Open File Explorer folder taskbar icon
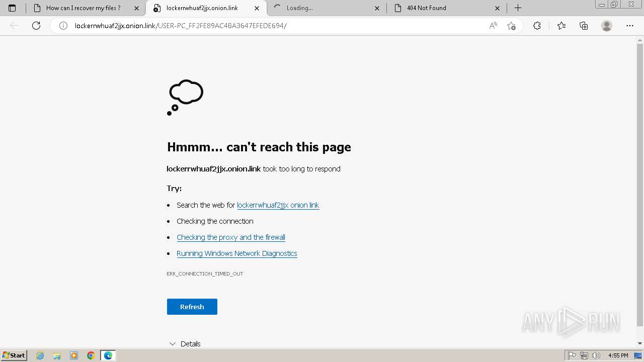Image resolution: width=644 pixels, height=362 pixels. pos(57,355)
